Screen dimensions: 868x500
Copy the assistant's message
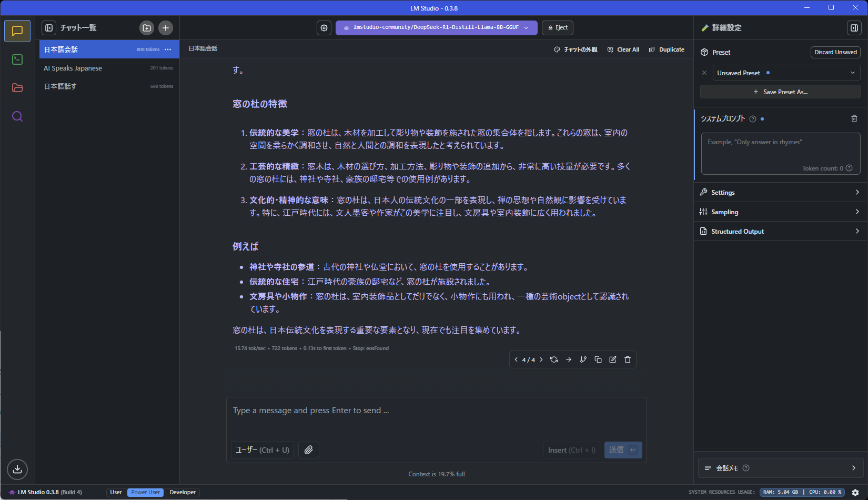[598, 359]
